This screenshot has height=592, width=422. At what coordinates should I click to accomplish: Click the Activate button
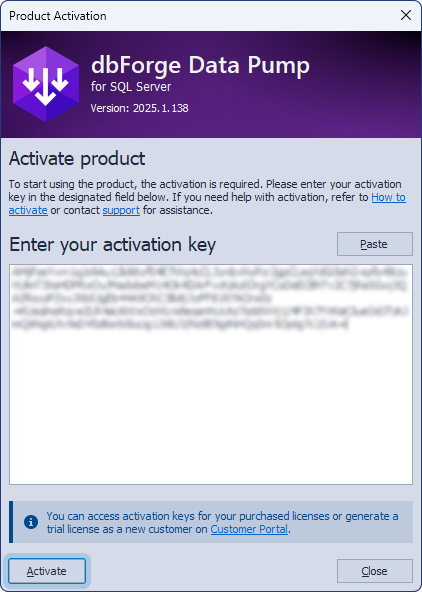tap(47, 571)
